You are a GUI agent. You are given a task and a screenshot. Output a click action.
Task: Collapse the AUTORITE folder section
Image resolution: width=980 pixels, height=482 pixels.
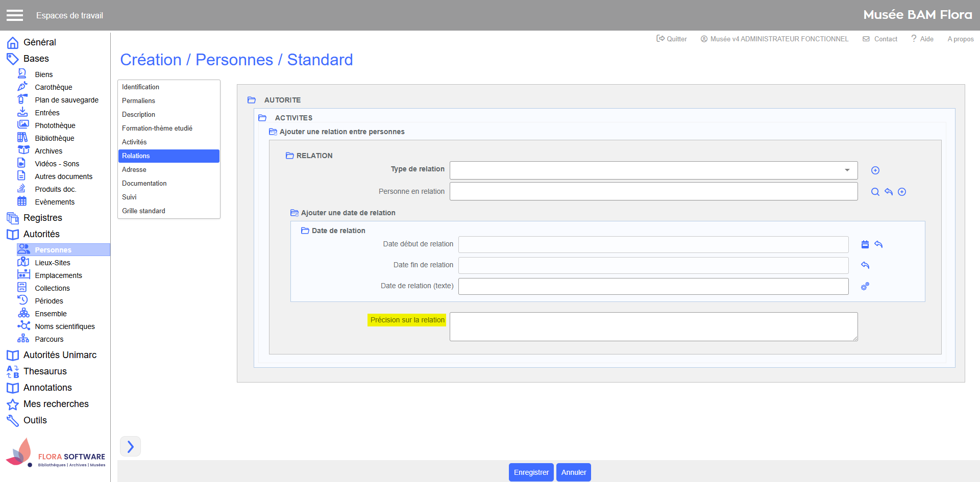(252, 100)
